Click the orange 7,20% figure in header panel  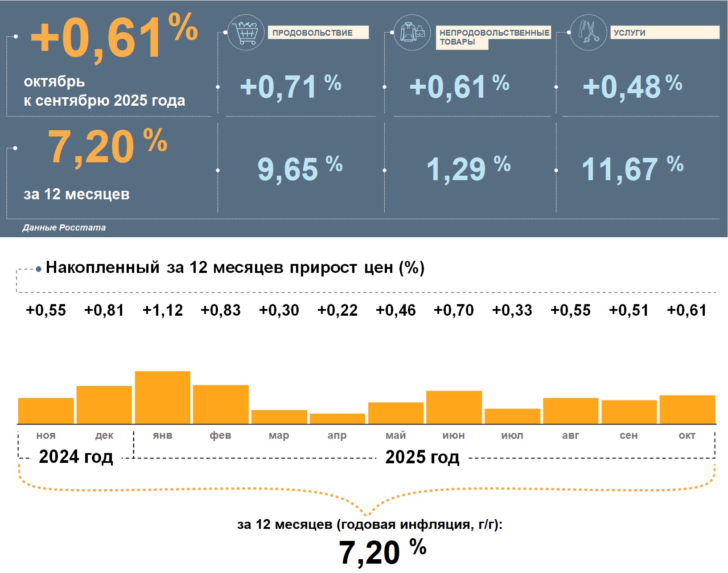point(107,146)
